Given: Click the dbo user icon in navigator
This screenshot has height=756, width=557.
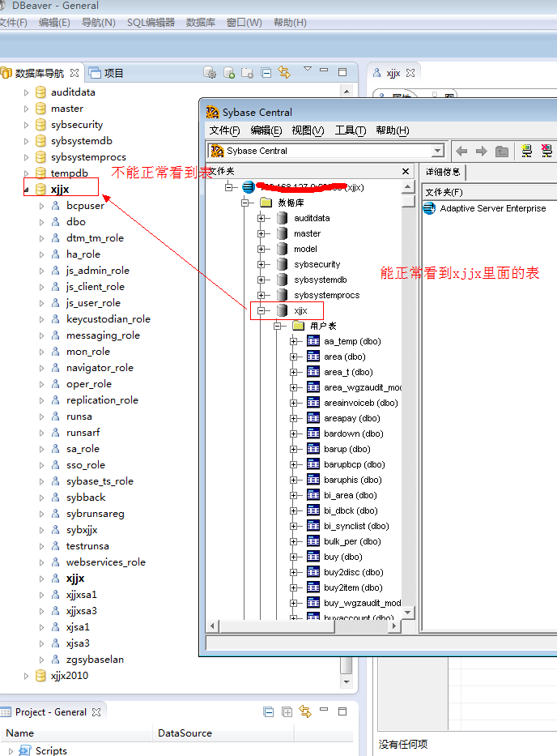Looking at the screenshot, I should [56, 222].
